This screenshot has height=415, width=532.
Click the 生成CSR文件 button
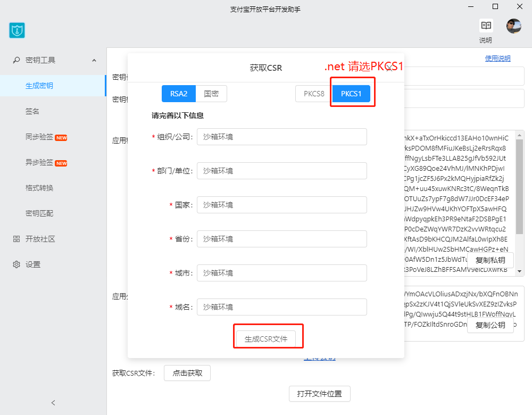(266, 339)
